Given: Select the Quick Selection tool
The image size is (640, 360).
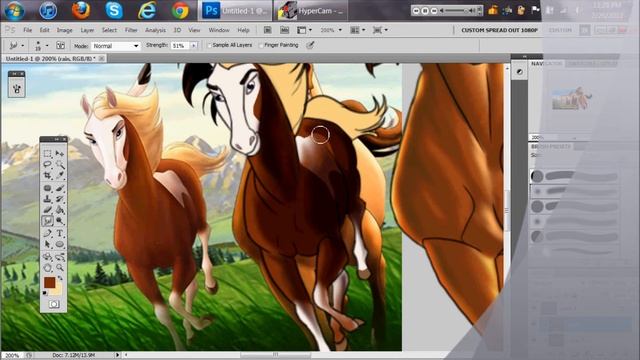Looking at the screenshot, I should tap(60, 164).
